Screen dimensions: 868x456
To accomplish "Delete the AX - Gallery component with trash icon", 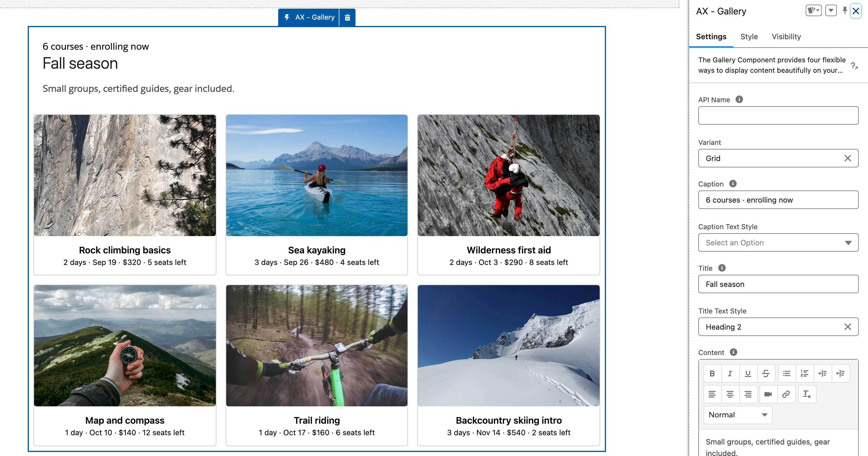I will tap(347, 17).
